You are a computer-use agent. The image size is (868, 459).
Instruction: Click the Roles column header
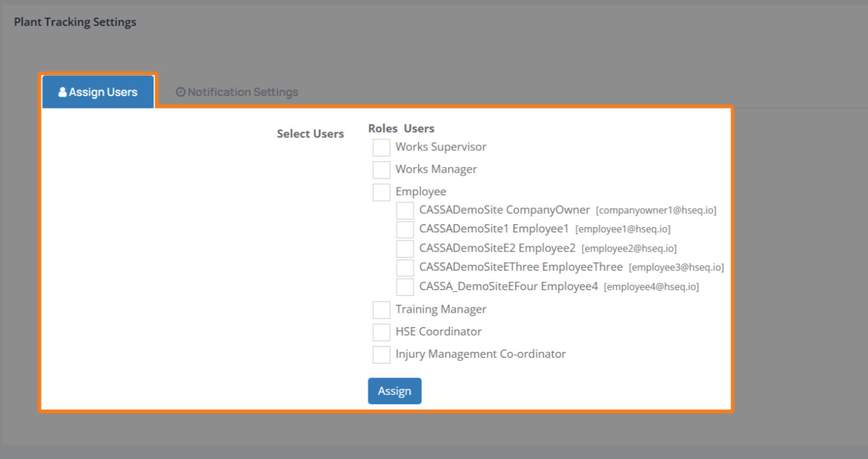(382, 128)
